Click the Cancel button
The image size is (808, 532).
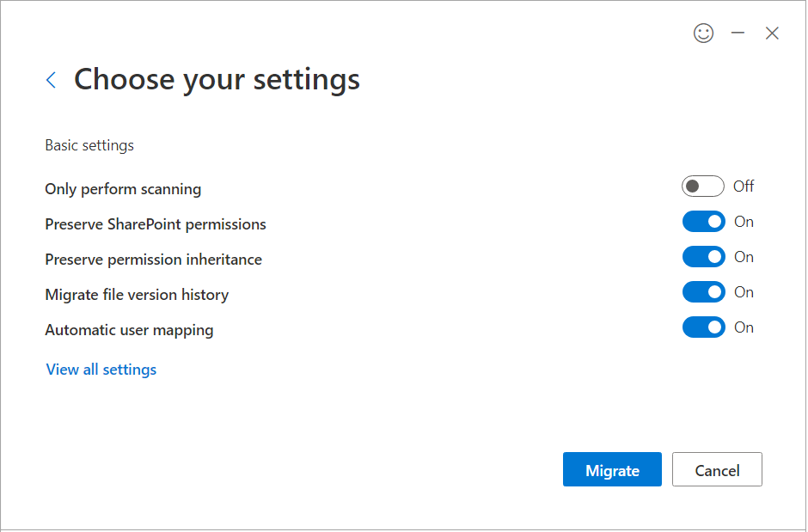coord(717,470)
